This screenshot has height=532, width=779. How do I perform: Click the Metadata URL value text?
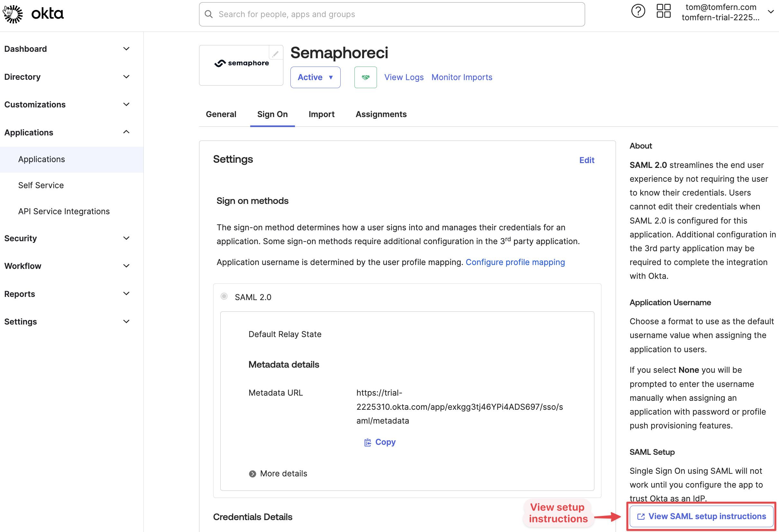460,407
